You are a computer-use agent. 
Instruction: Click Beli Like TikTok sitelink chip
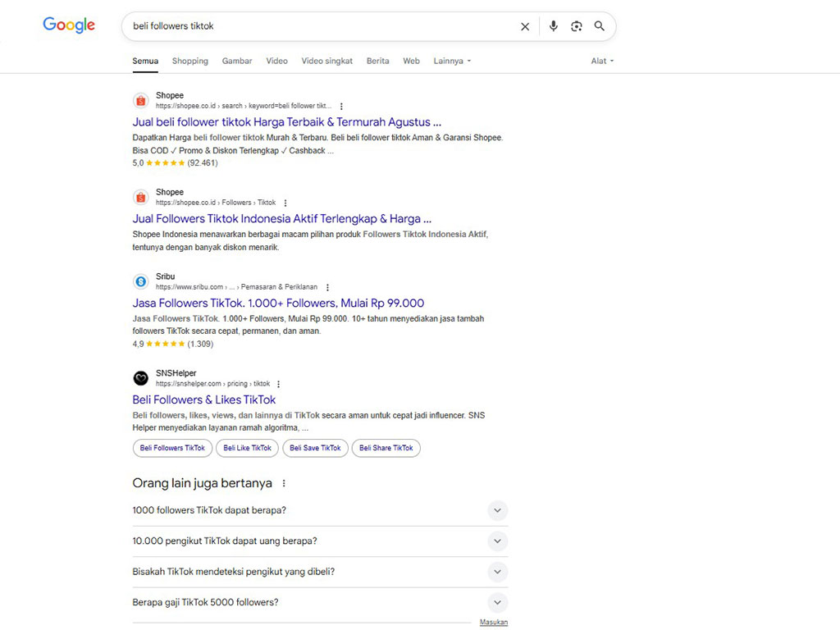[248, 449]
